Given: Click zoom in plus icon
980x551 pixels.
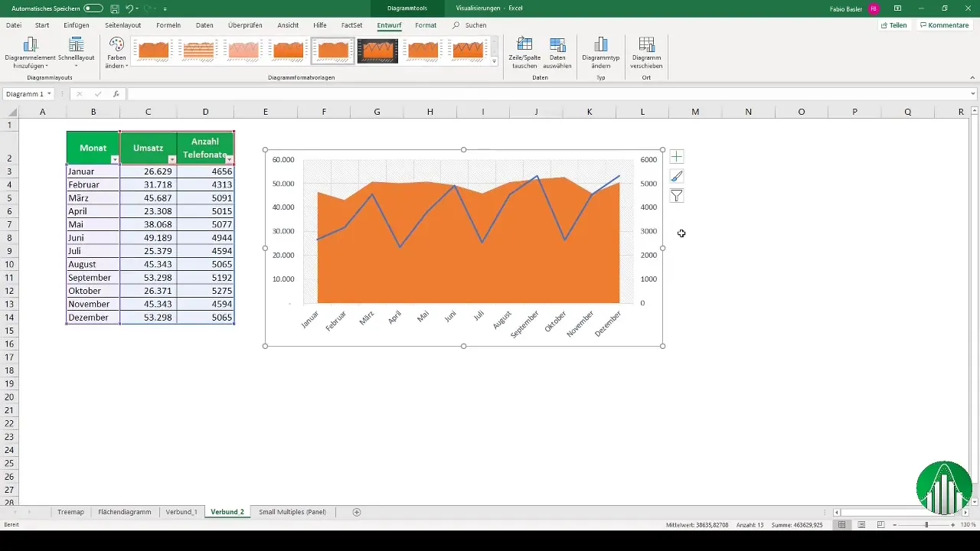Looking at the screenshot, I should tap(953, 524).
